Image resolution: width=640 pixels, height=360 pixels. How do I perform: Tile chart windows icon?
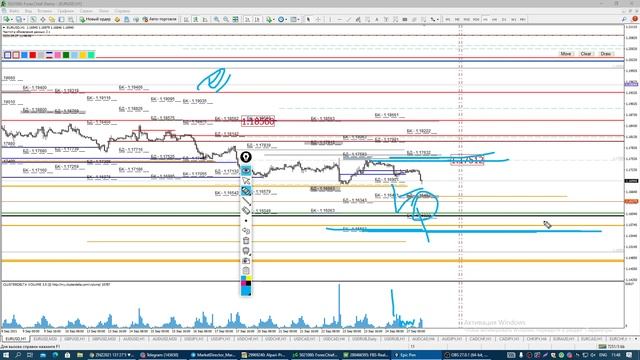(236, 19)
